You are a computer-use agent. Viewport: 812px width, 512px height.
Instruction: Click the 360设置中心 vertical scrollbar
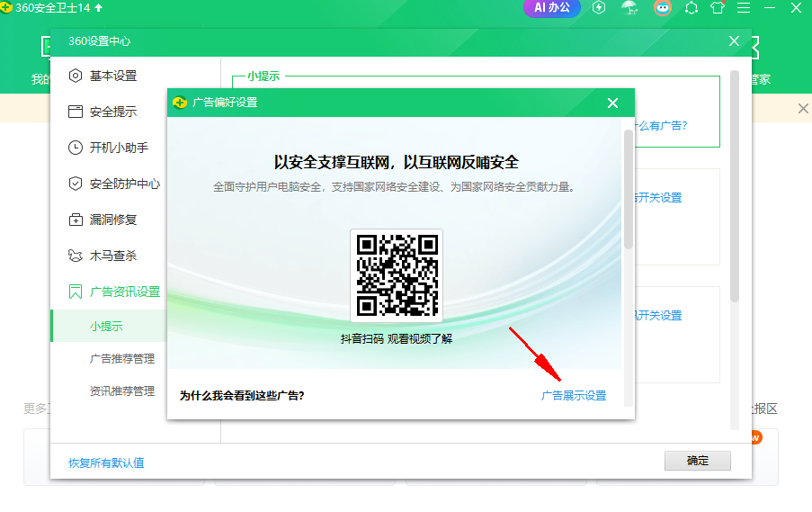coord(735,185)
